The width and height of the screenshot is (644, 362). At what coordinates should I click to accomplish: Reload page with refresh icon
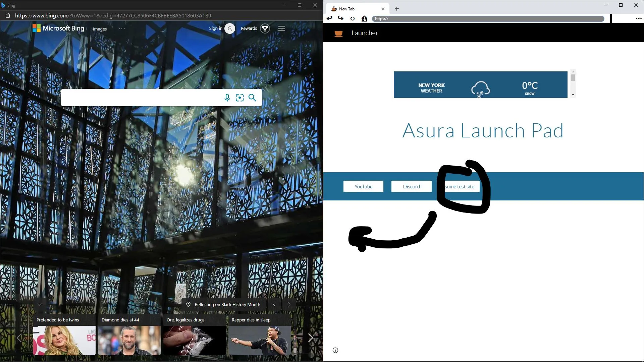[x=352, y=19]
